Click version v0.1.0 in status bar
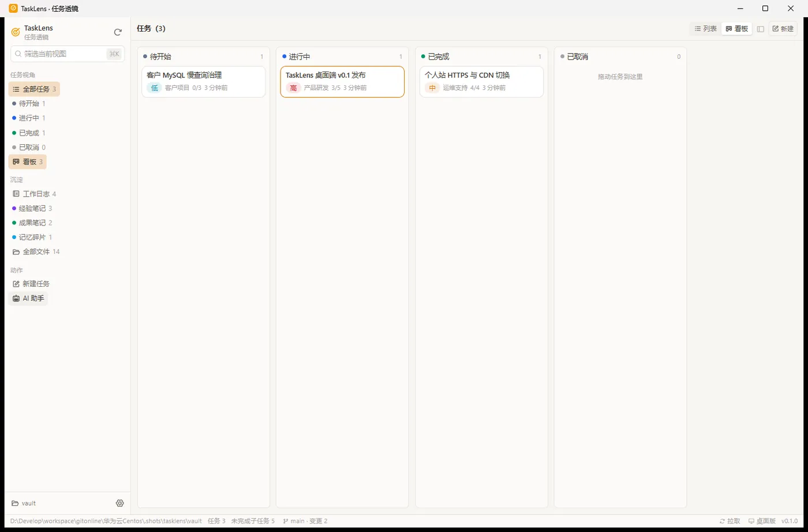 (x=790, y=521)
